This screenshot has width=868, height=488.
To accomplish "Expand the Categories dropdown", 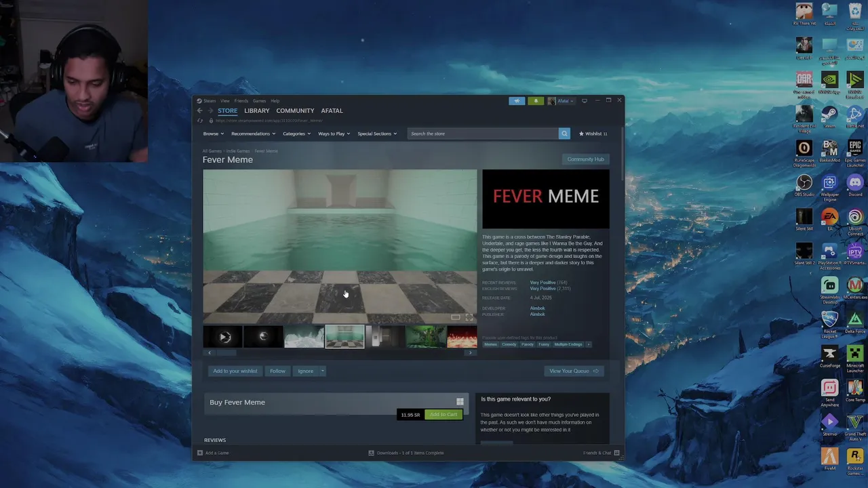I will coord(296,134).
